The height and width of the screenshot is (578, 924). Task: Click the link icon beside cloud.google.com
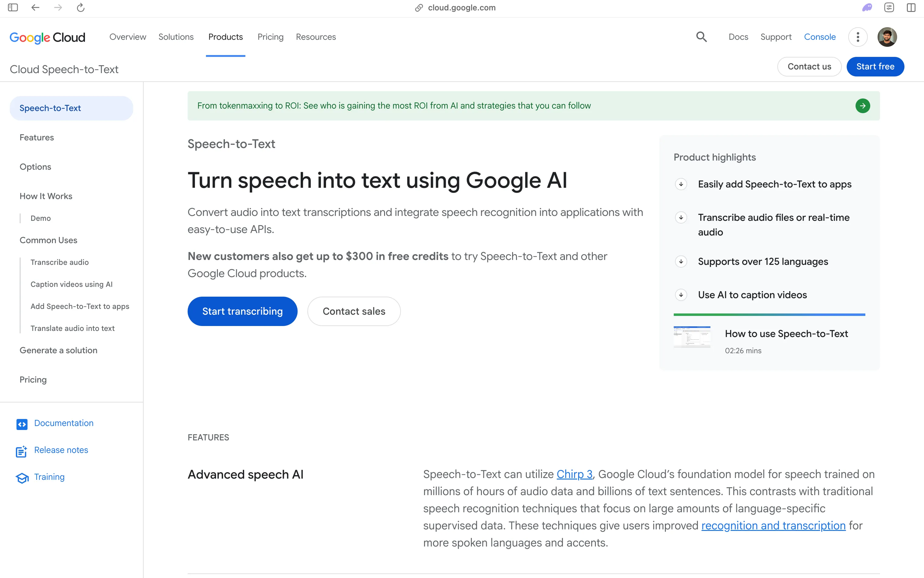(419, 8)
